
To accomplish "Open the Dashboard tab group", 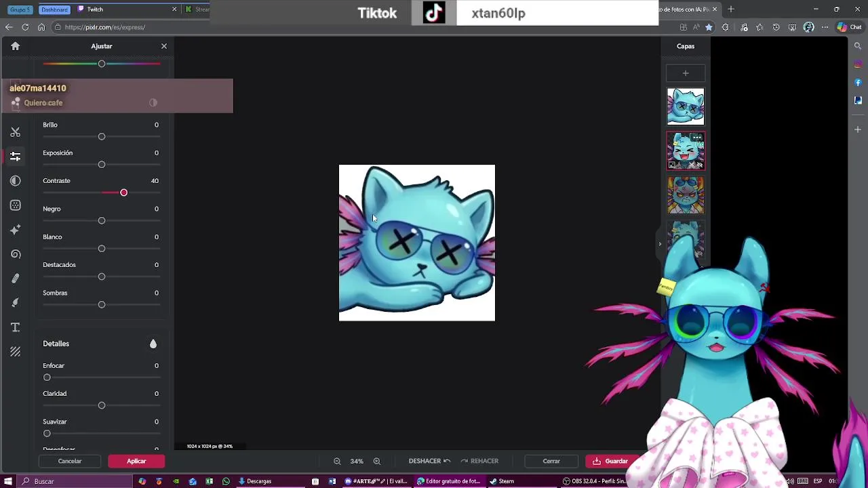I will tap(54, 9).
